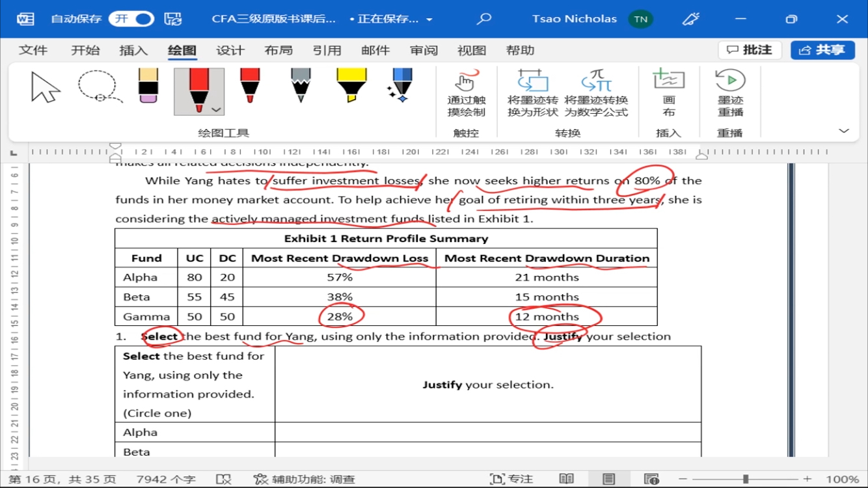868x488 pixels.
Task: Toggle the AutoSave switch
Action: pyautogui.click(x=131, y=19)
